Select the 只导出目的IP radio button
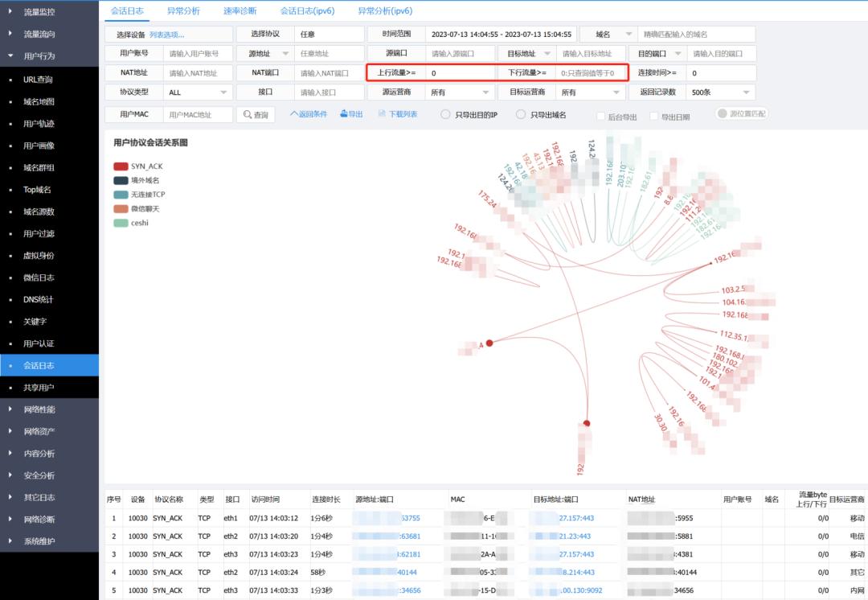Screen dimensions: 868x600 click(445, 115)
